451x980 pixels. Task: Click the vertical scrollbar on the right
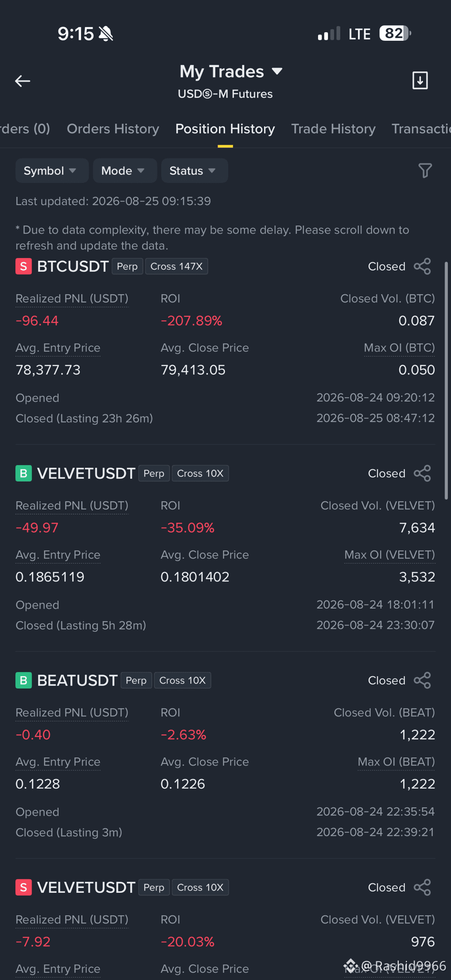[447, 381]
